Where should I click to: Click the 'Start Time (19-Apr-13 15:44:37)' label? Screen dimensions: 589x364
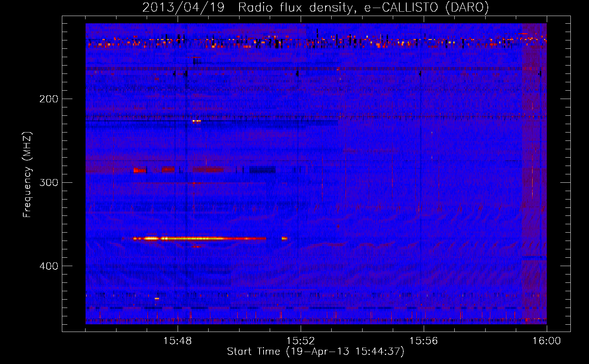tap(316, 352)
